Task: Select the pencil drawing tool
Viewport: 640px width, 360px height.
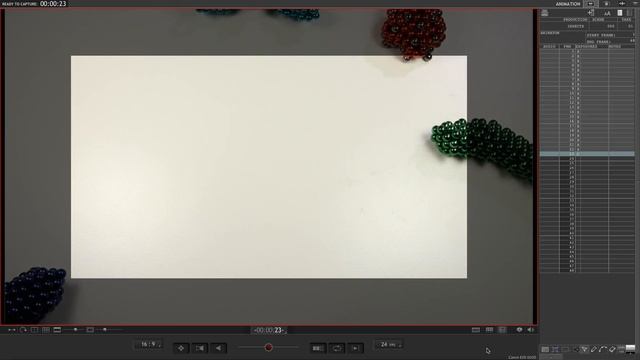Action: (593, 349)
